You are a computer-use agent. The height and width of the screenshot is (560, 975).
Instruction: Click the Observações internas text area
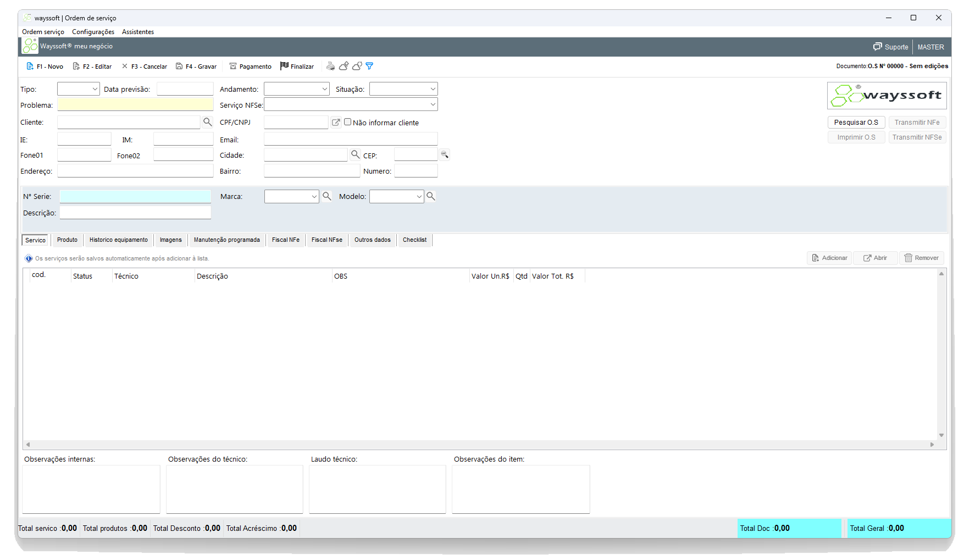point(91,489)
